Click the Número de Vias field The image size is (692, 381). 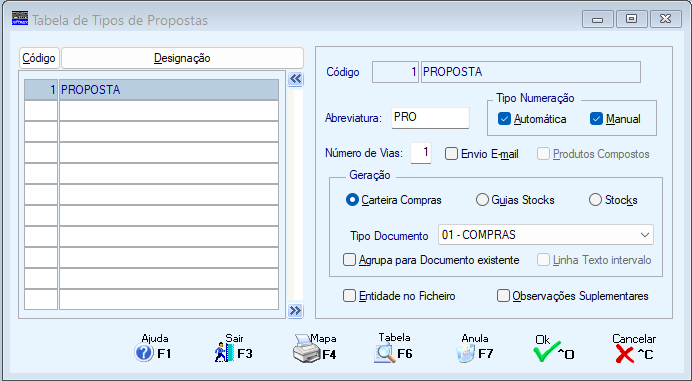pos(421,153)
